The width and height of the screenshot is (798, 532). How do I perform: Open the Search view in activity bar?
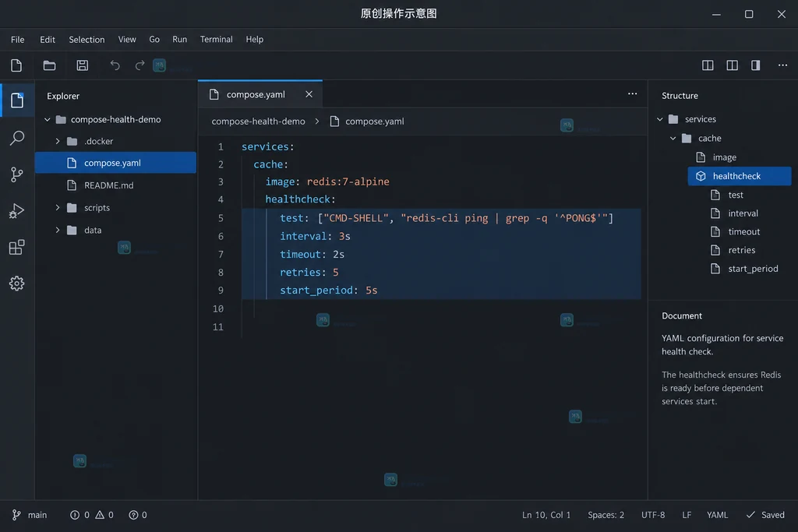coord(17,137)
